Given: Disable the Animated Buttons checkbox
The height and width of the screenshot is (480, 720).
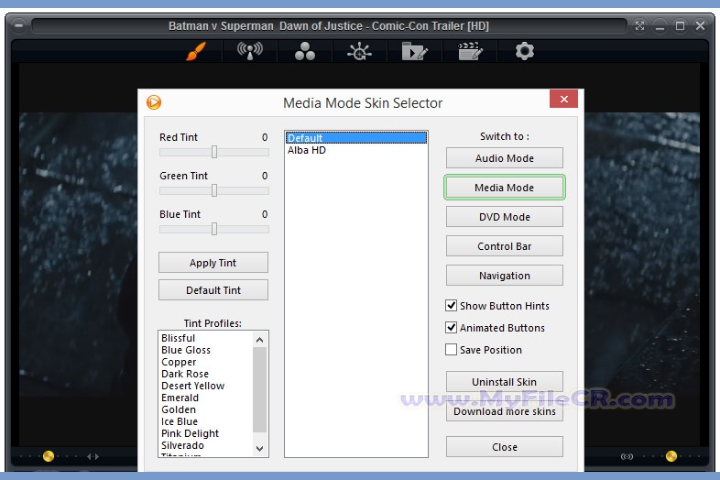Looking at the screenshot, I should pos(451,328).
